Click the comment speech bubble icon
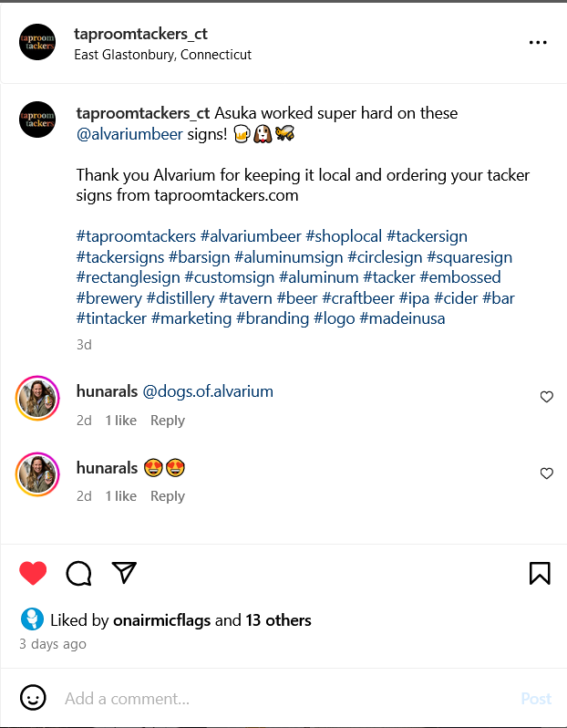The height and width of the screenshot is (728, 567). (78, 573)
